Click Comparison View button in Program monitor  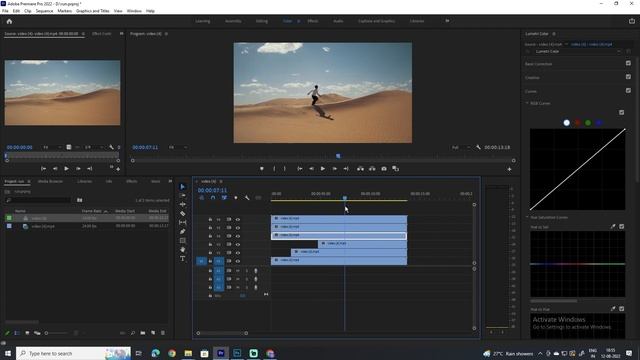click(395, 169)
